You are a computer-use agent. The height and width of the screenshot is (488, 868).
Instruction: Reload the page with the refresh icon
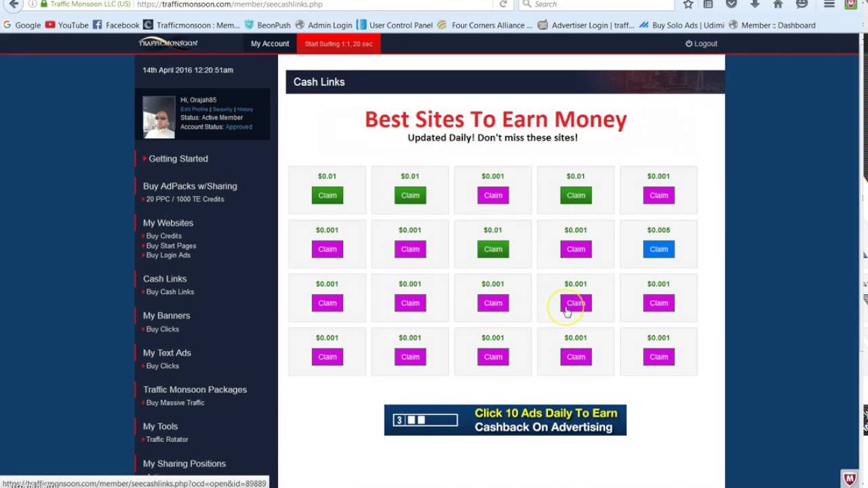click(503, 4)
